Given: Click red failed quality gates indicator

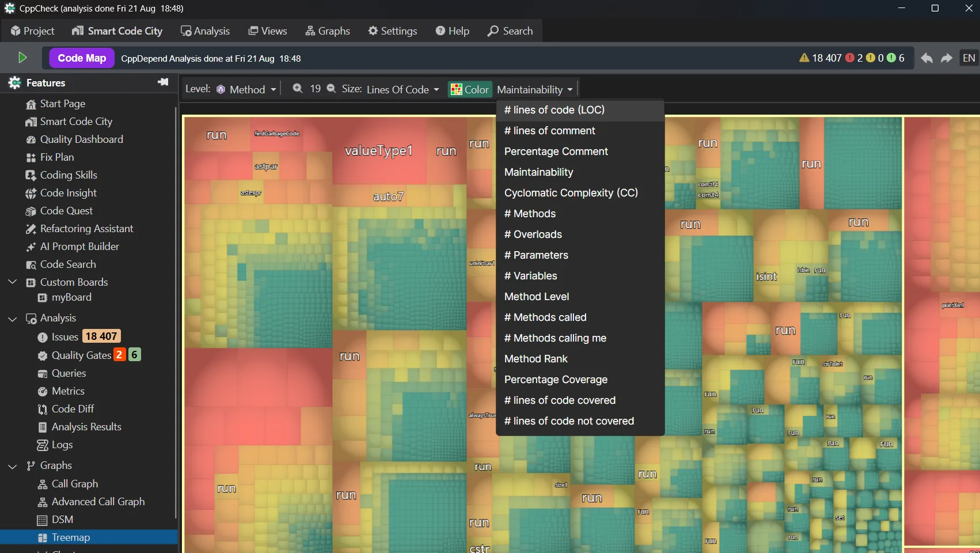Looking at the screenshot, I should click(x=854, y=58).
